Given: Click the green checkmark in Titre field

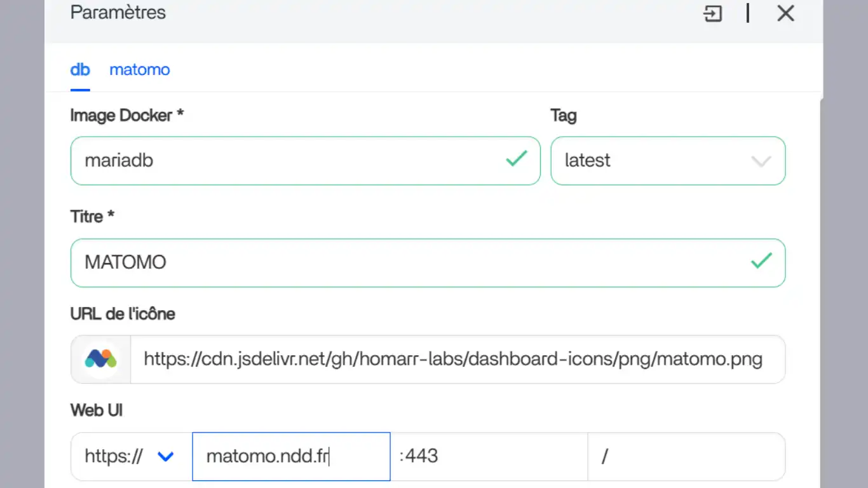Looking at the screenshot, I should click(761, 261).
